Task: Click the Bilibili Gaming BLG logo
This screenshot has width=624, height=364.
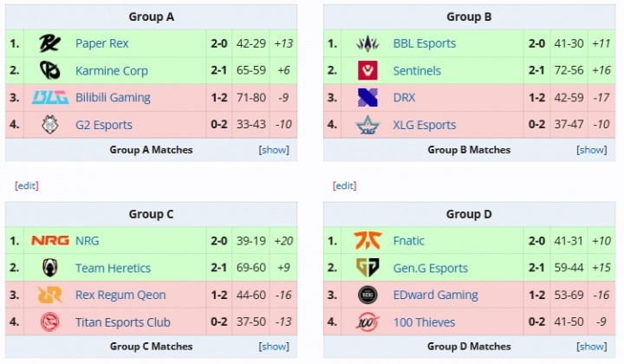Action: pyautogui.click(x=50, y=97)
